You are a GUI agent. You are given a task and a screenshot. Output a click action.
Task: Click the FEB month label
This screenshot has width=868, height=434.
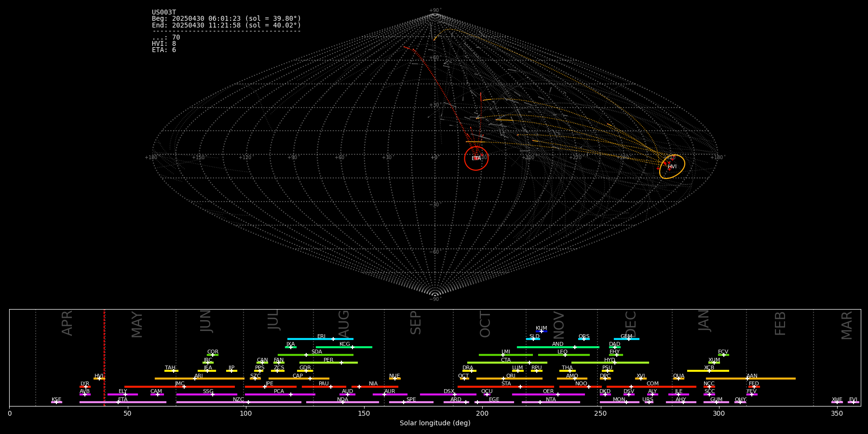coord(780,324)
